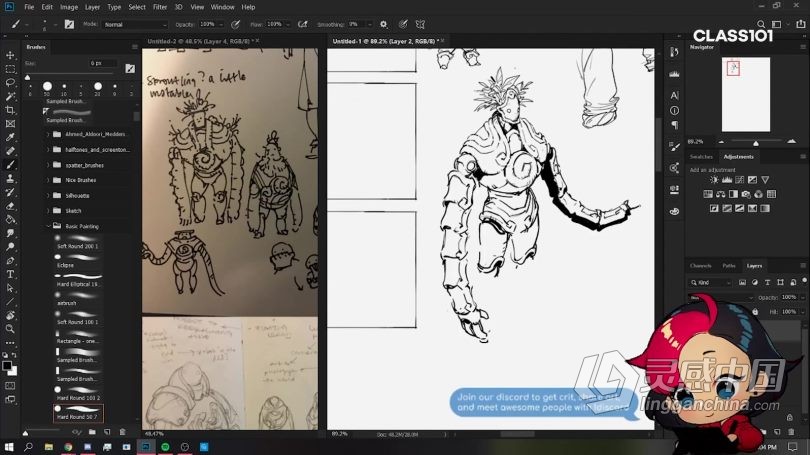The width and height of the screenshot is (810, 455).
Task: Open the Opacity value dropdown arrow
Action: click(221, 24)
